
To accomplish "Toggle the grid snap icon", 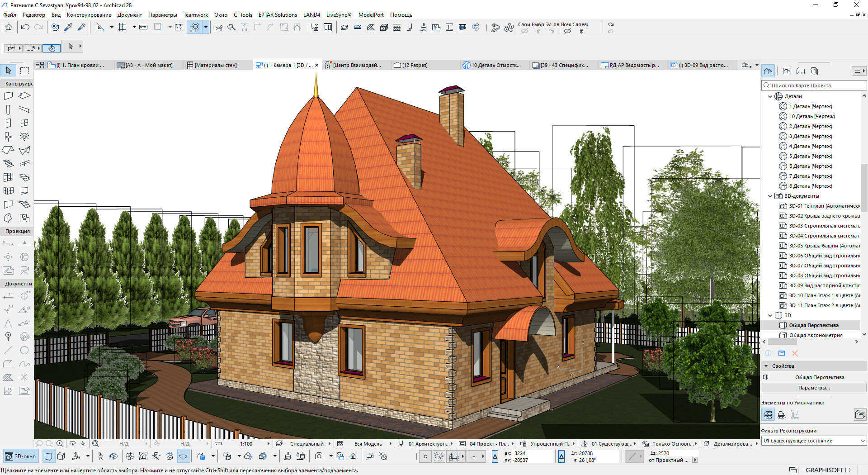I will (123, 28).
